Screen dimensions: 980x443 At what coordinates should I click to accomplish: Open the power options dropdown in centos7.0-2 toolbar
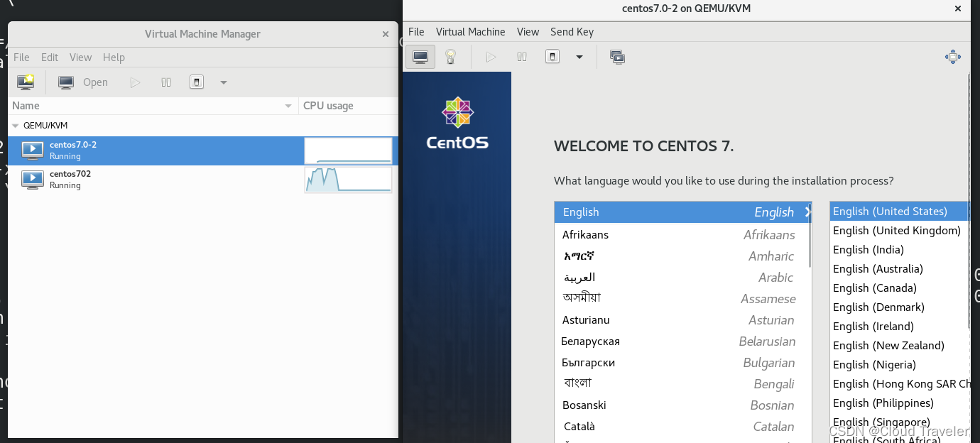pos(579,57)
